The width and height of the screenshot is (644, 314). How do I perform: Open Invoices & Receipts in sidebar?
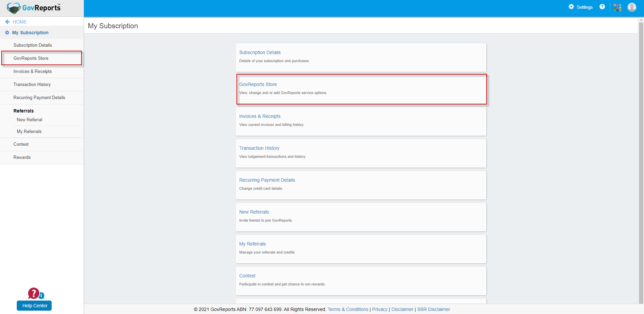pyautogui.click(x=33, y=71)
